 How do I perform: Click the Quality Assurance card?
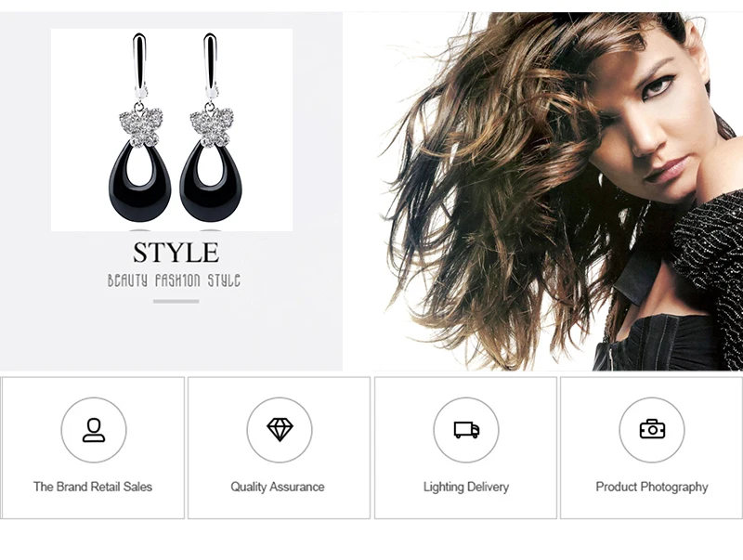(280, 448)
